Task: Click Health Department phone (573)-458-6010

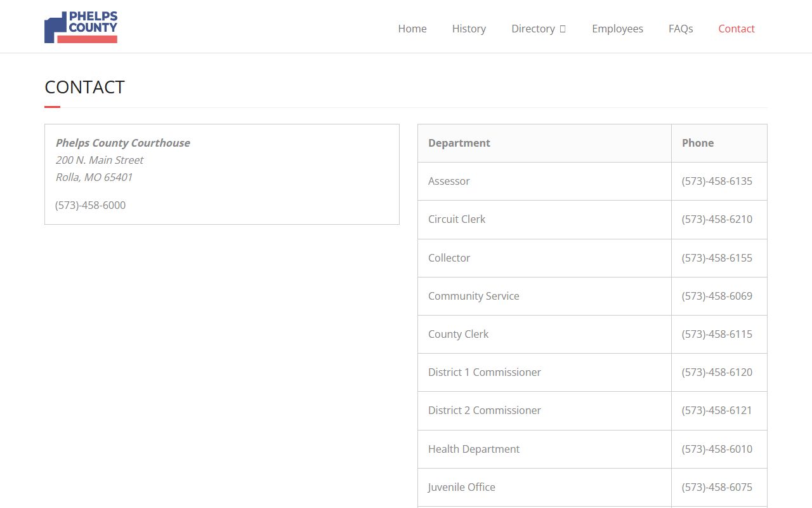Action: click(717, 449)
